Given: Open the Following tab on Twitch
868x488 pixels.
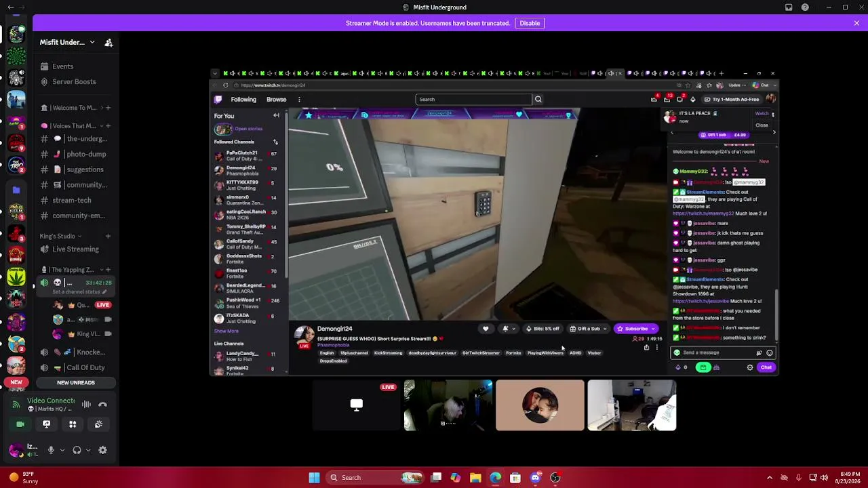Looking at the screenshot, I should click(243, 100).
